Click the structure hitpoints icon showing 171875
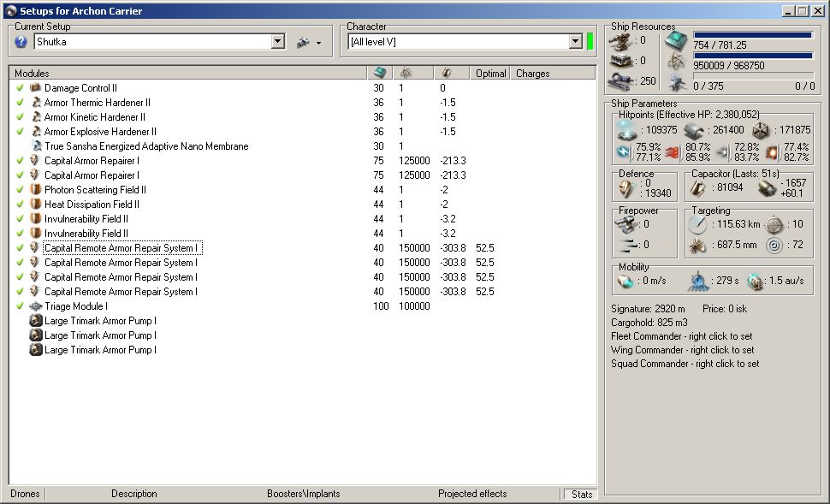Screen dimensions: 830x504 coord(761,130)
